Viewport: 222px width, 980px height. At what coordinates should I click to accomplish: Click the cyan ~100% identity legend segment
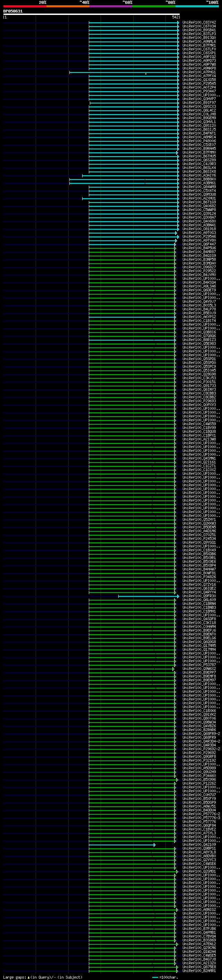click(x=197, y=6)
